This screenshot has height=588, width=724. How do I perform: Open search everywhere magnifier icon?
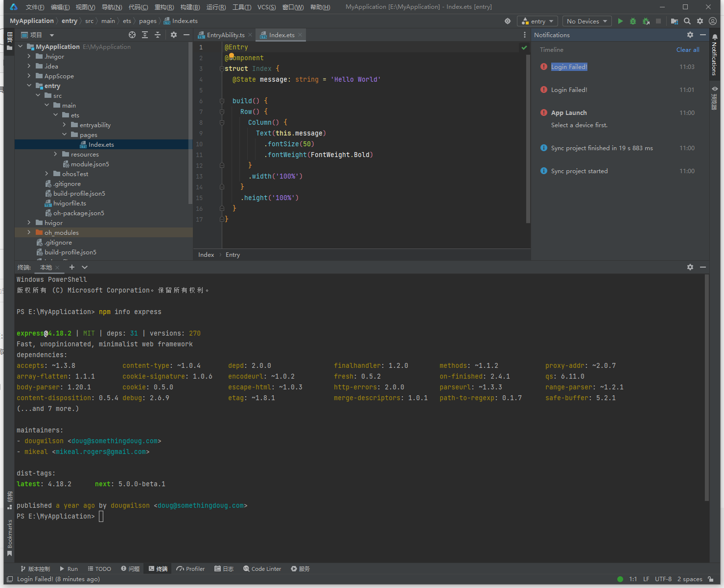click(x=687, y=21)
